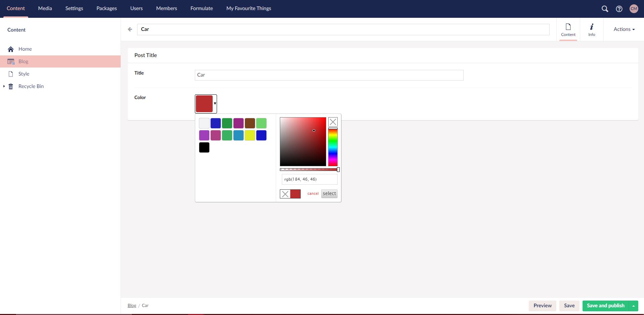
Task: Switch to the Users section
Action: pyautogui.click(x=136, y=8)
